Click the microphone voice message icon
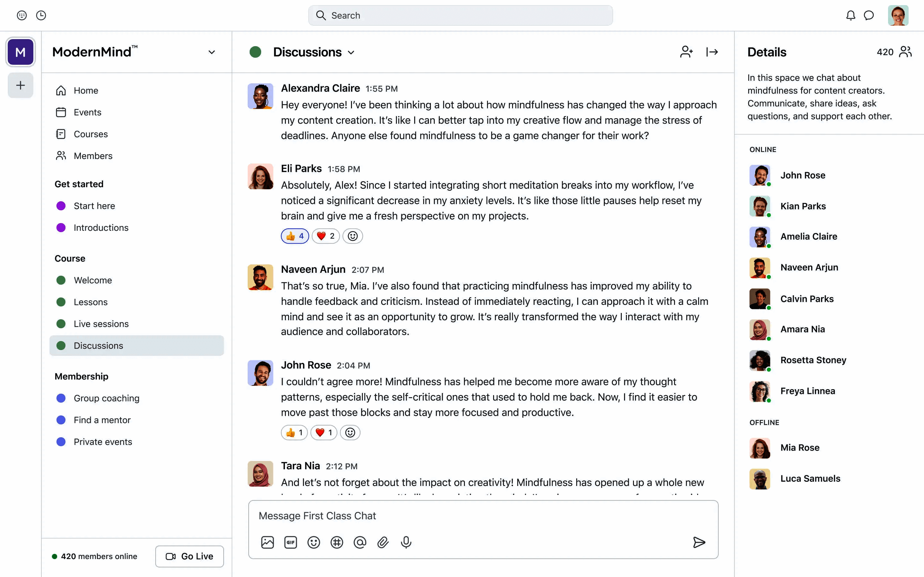 click(x=406, y=542)
